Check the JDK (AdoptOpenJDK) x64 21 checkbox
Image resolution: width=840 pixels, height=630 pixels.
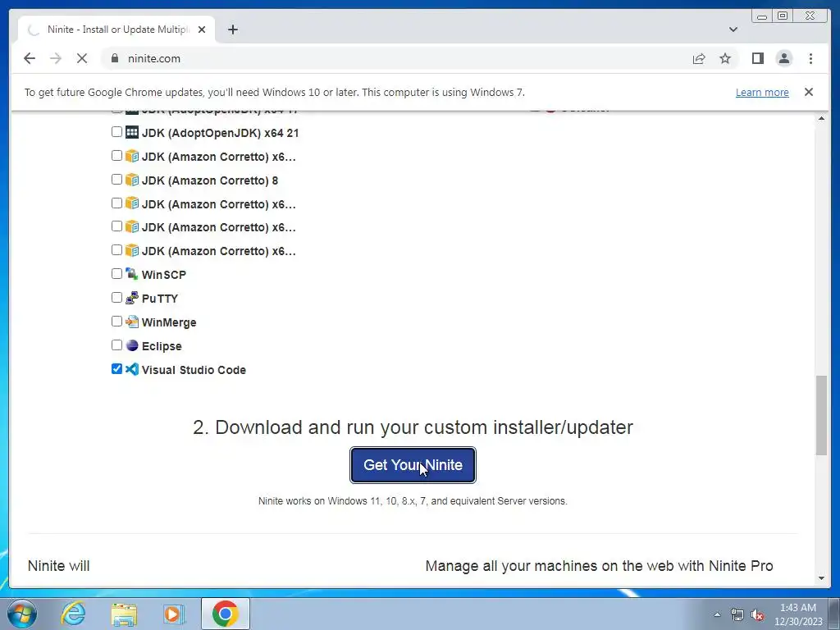pyautogui.click(x=116, y=132)
